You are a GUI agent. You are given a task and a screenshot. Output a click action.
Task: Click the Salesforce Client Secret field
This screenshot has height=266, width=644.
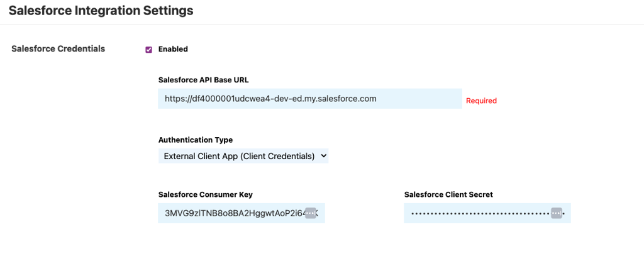487,213
